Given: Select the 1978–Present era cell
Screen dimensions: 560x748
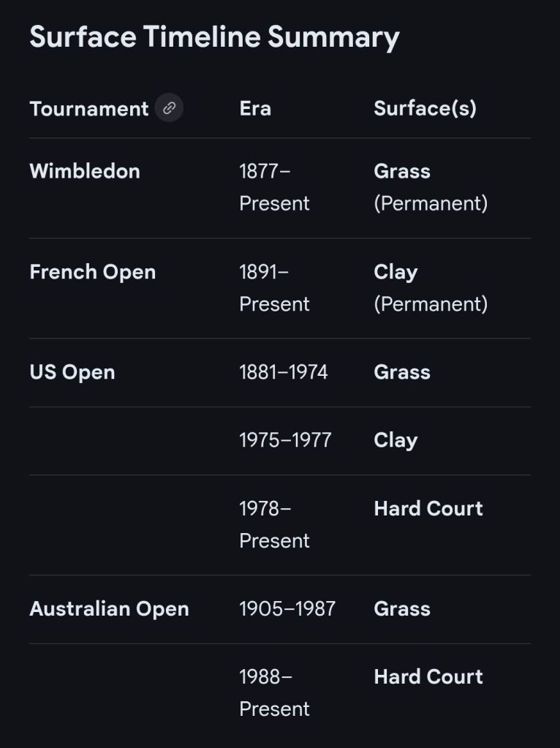Looking at the screenshot, I should 274,524.
